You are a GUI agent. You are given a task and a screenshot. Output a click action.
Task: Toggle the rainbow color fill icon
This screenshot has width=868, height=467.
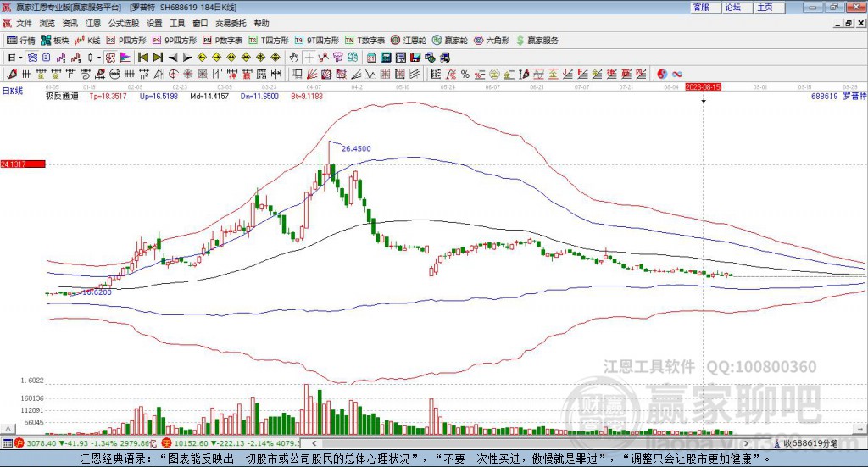point(125,58)
